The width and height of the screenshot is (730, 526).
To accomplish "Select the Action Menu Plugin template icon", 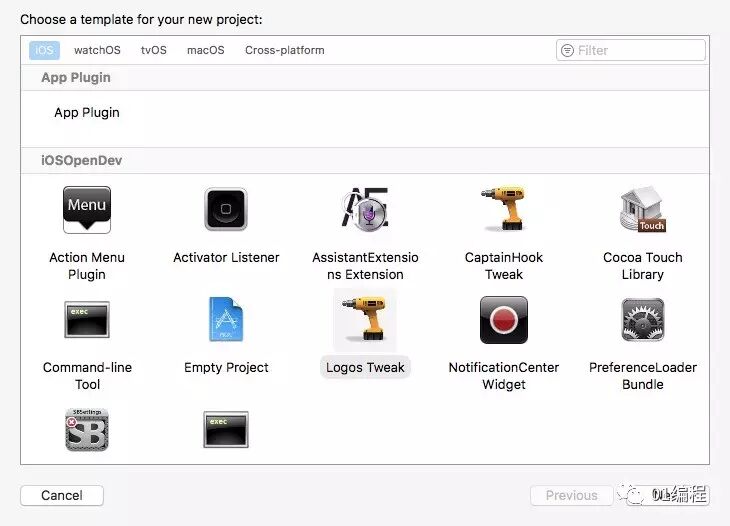I will coord(87,209).
